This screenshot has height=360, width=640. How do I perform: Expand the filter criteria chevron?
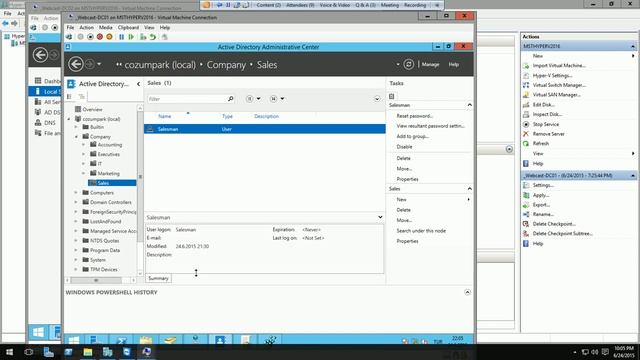(x=377, y=99)
